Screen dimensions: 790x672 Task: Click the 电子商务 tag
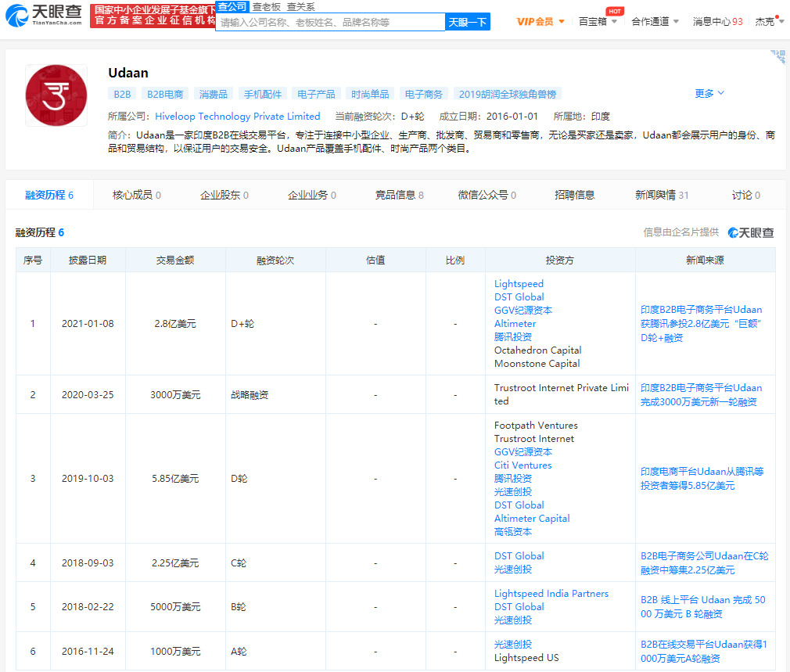point(424,94)
